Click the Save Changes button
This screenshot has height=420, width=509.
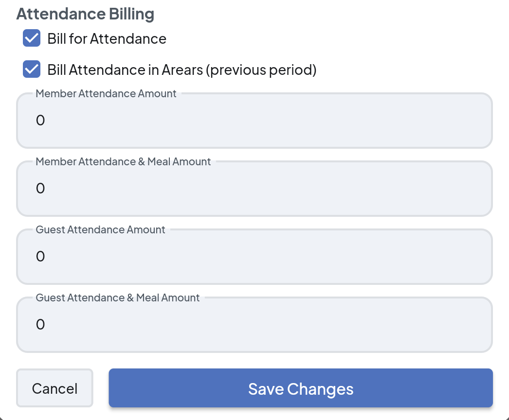[x=301, y=388]
